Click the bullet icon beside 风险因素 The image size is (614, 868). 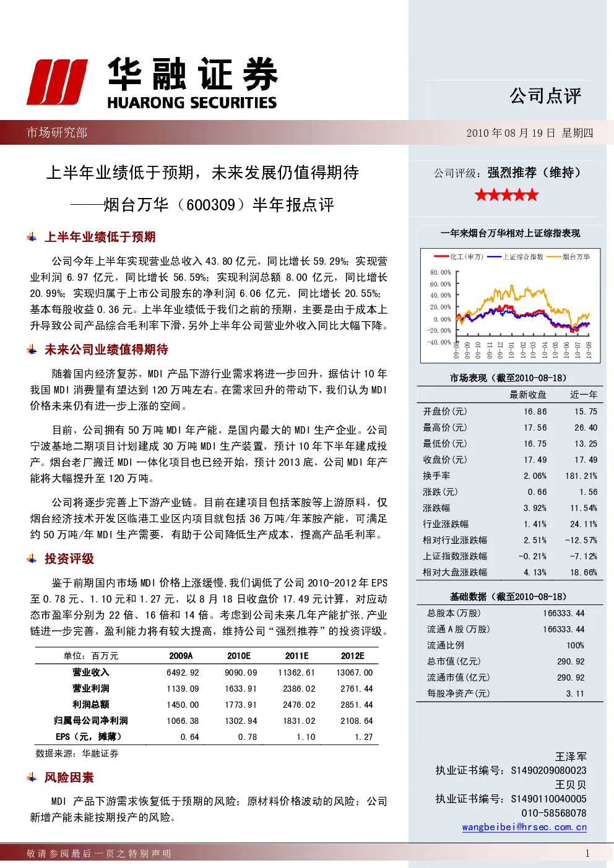(x=32, y=777)
